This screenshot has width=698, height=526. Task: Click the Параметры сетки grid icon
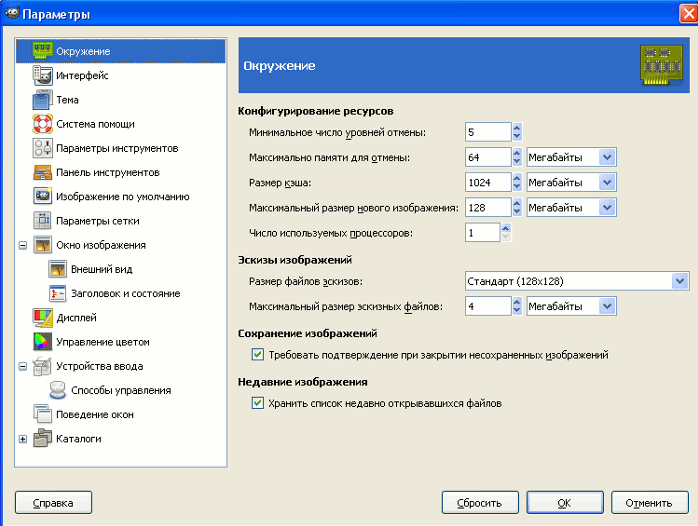(x=42, y=220)
